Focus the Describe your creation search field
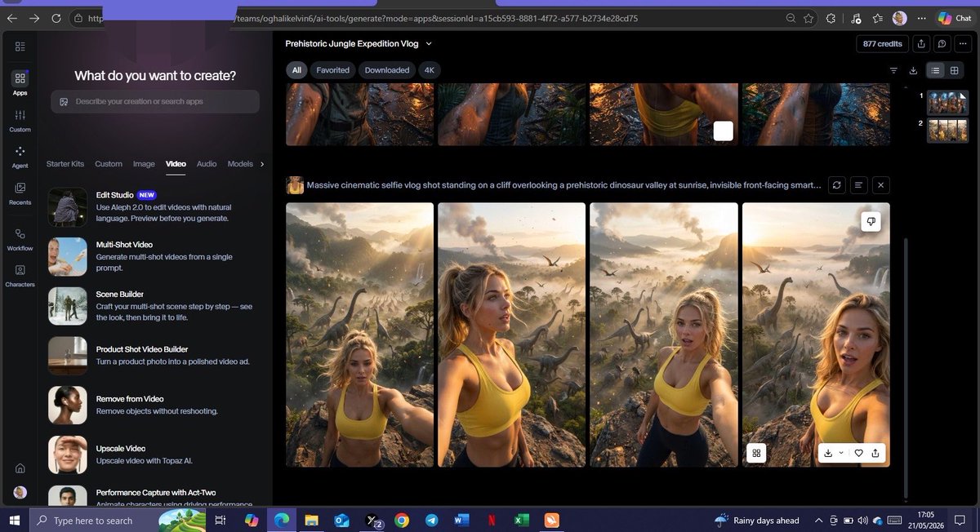This screenshot has height=532, width=980. point(155,101)
